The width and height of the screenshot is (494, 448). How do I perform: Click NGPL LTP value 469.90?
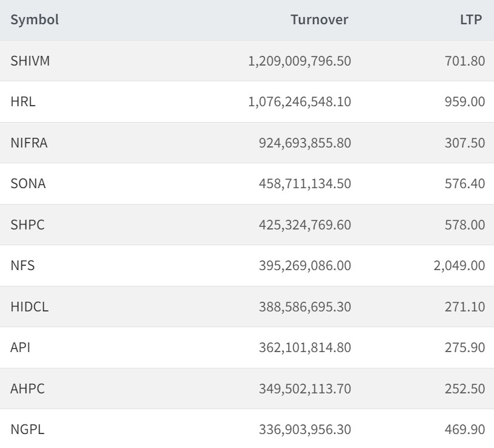tap(465, 429)
